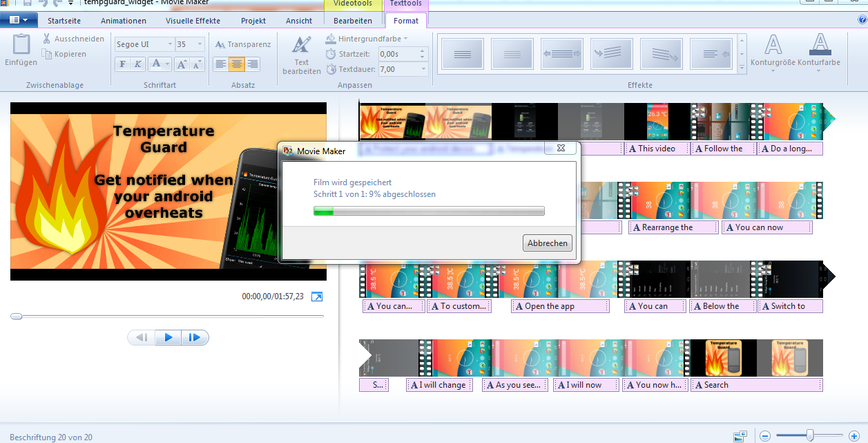This screenshot has height=443, width=868.
Task: Align text right
Action: [253, 64]
